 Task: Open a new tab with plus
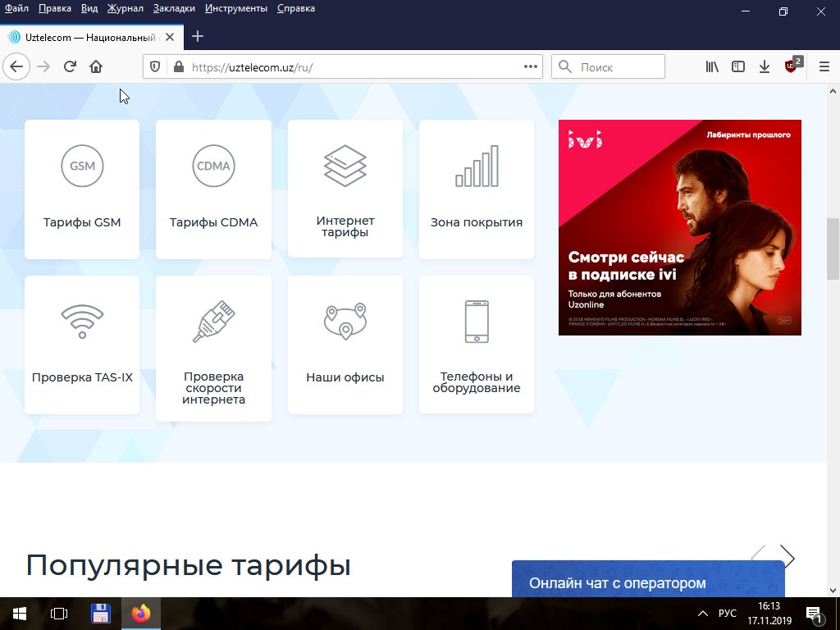[x=198, y=36]
